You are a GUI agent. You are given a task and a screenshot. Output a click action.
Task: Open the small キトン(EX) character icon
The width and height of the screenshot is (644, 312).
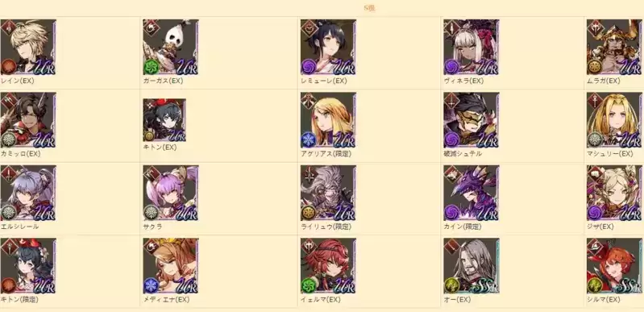tap(164, 120)
